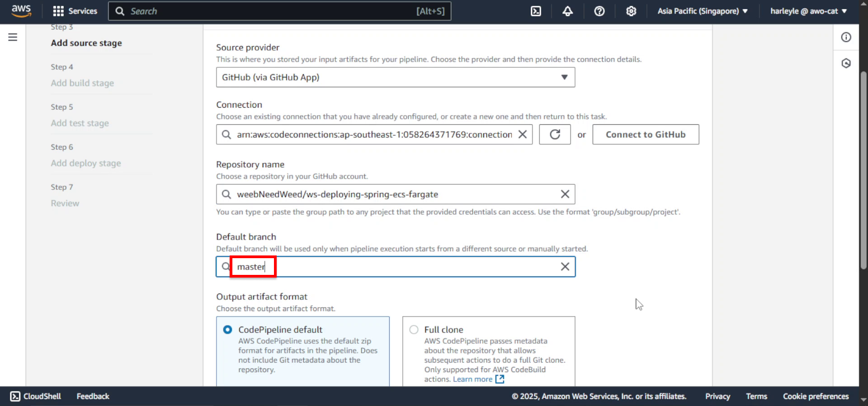Viewport: 868px width, 406px height.
Task: Click the Connection ARN search field
Action: pyautogui.click(x=374, y=134)
